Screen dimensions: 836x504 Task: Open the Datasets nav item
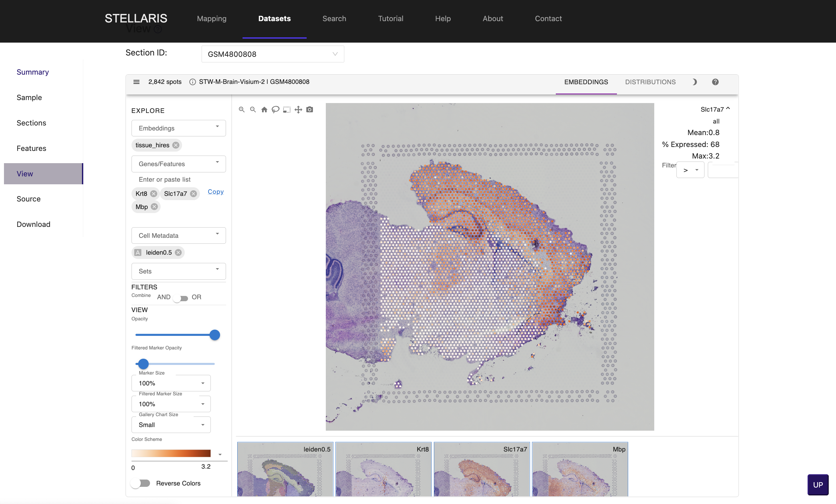coord(275,18)
